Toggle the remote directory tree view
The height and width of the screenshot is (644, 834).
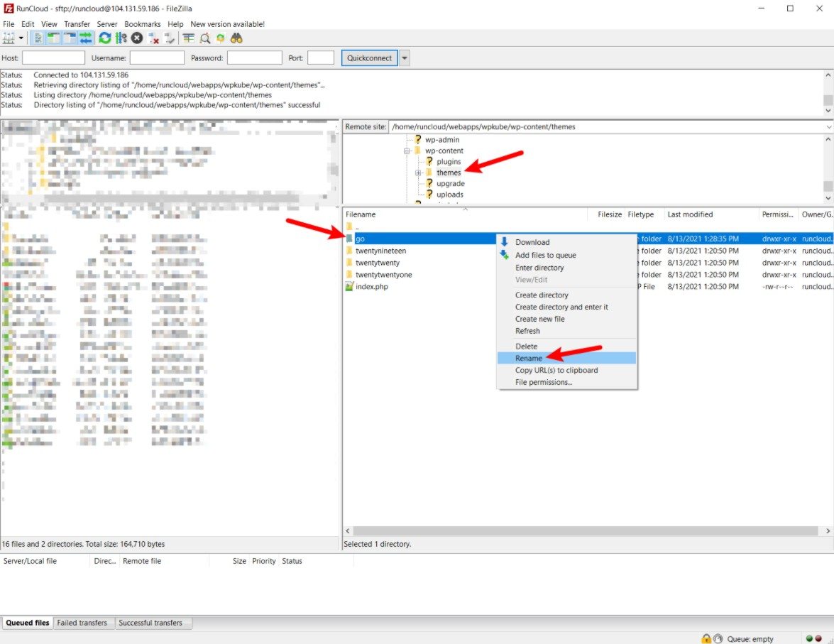tap(70, 38)
